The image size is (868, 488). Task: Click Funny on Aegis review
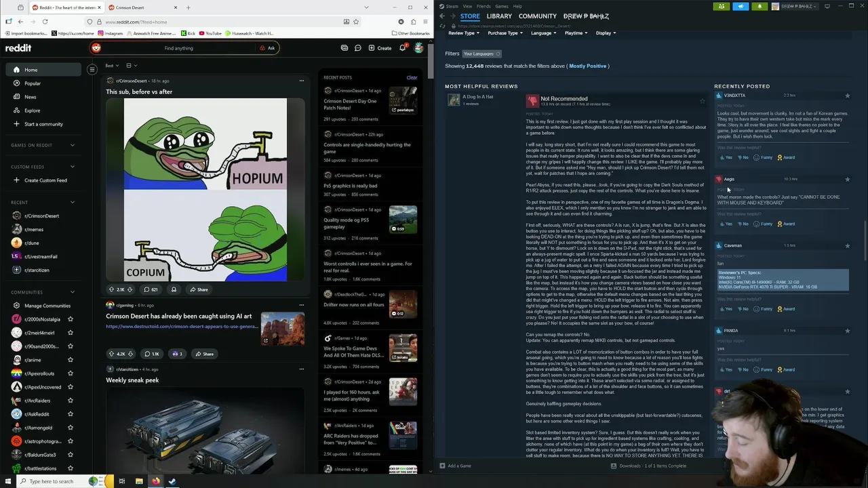click(764, 224)
